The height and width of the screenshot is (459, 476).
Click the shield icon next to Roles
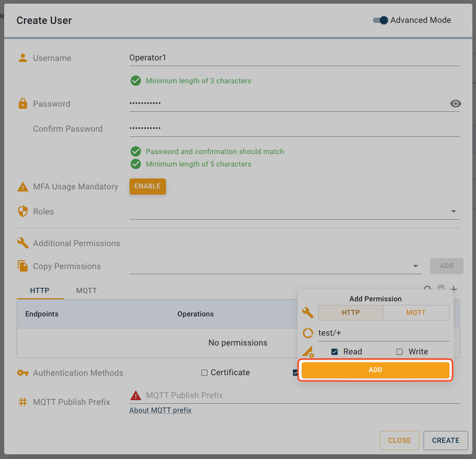tap(22, 211)
